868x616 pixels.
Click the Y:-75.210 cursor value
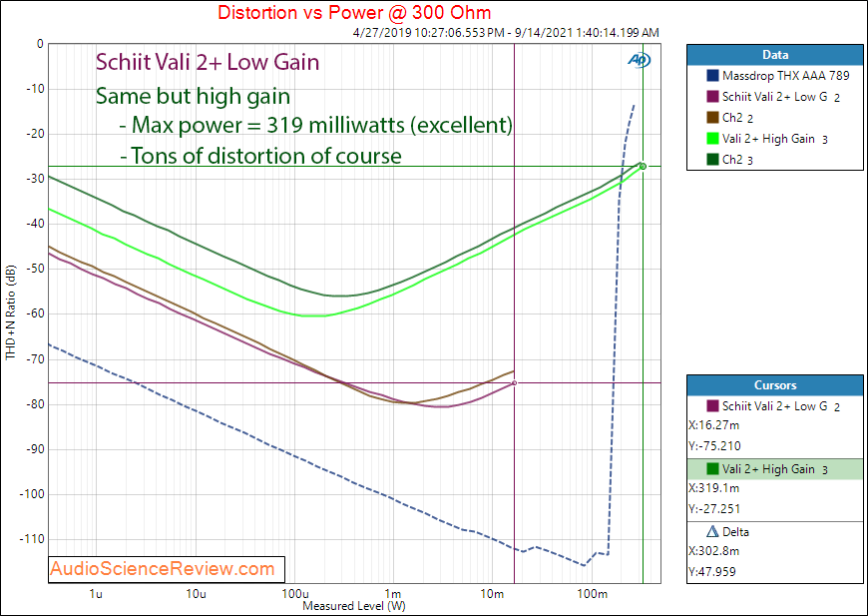(x=714, y=446)
